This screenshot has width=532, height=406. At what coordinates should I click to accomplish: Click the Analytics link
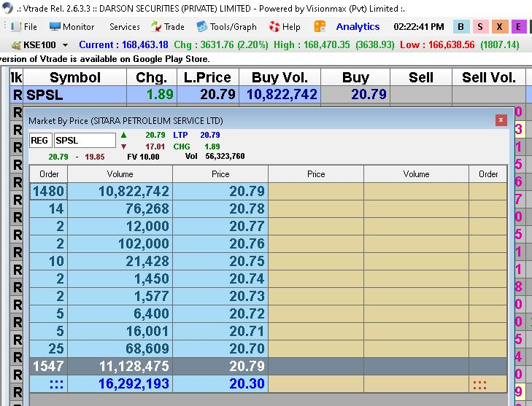coord(358,26)
